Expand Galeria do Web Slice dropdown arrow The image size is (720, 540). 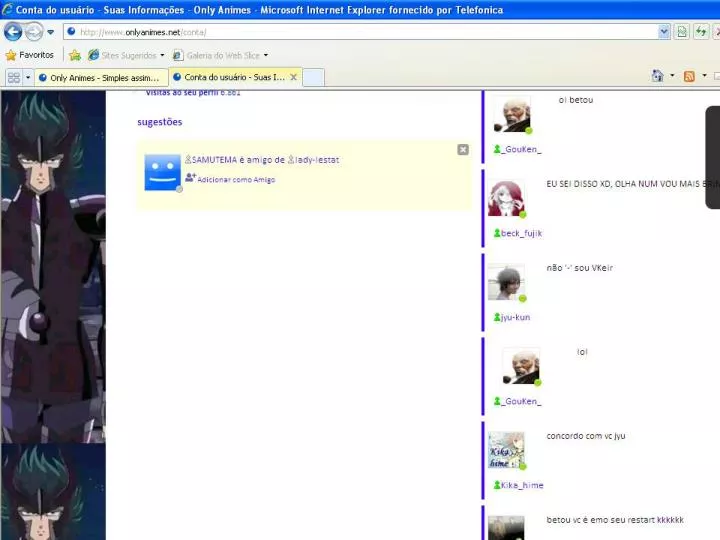coord(266,55)
